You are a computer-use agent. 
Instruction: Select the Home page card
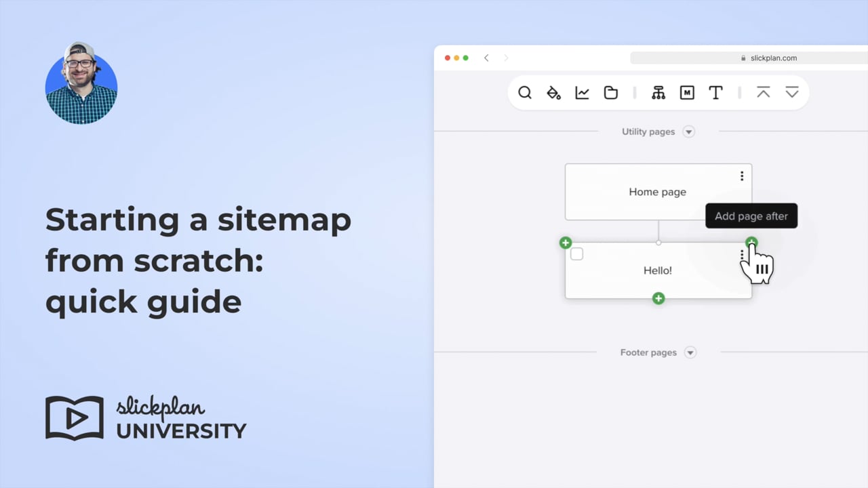click(658, 192)
